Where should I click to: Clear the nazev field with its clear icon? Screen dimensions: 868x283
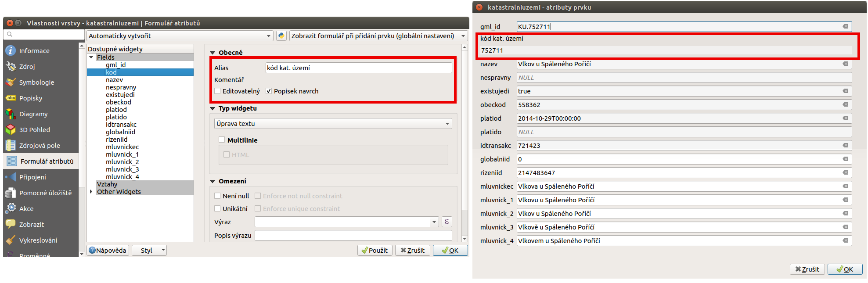(845, 64)
